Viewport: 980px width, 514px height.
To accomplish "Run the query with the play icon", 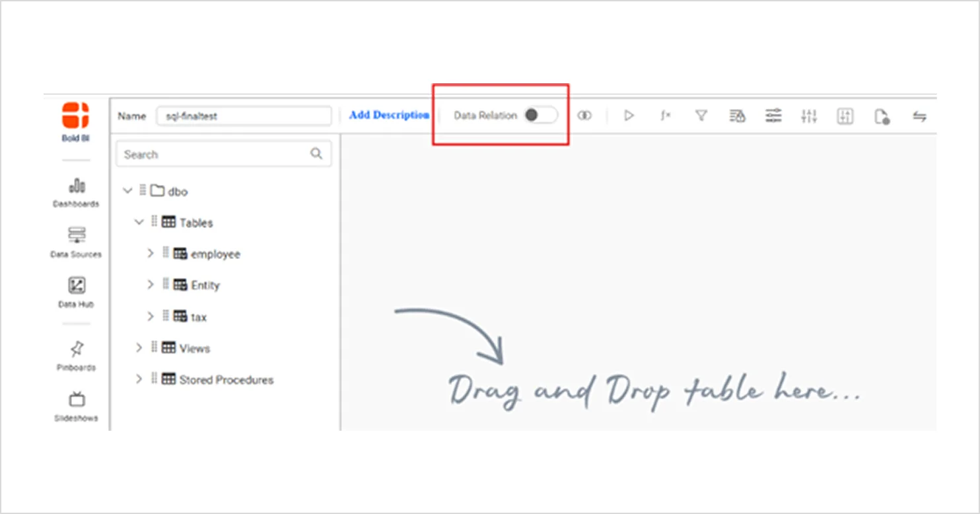I will pos(628,116).
